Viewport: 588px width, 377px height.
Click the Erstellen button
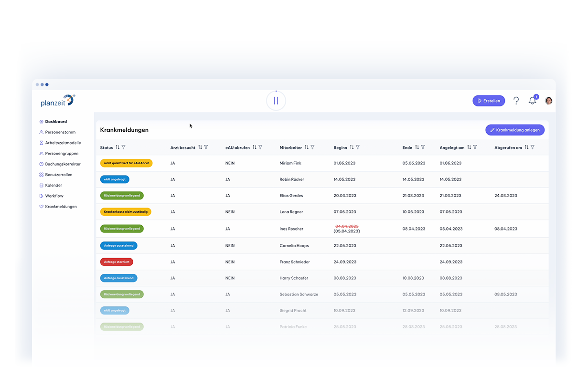pyautogui.click(x=488, y=101)
